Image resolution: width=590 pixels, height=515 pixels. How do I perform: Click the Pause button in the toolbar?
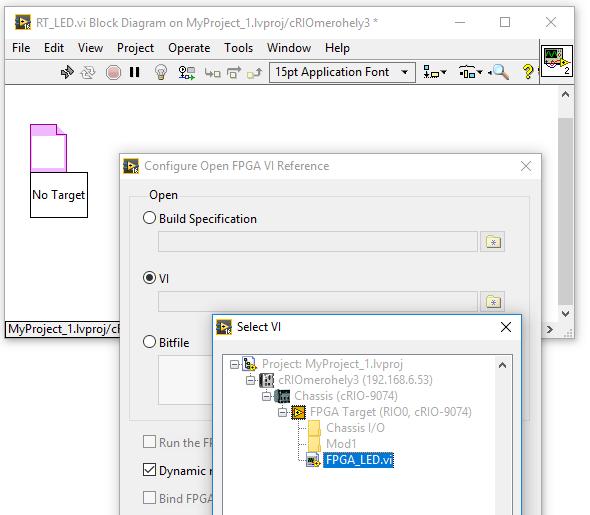tap(134, 72)
